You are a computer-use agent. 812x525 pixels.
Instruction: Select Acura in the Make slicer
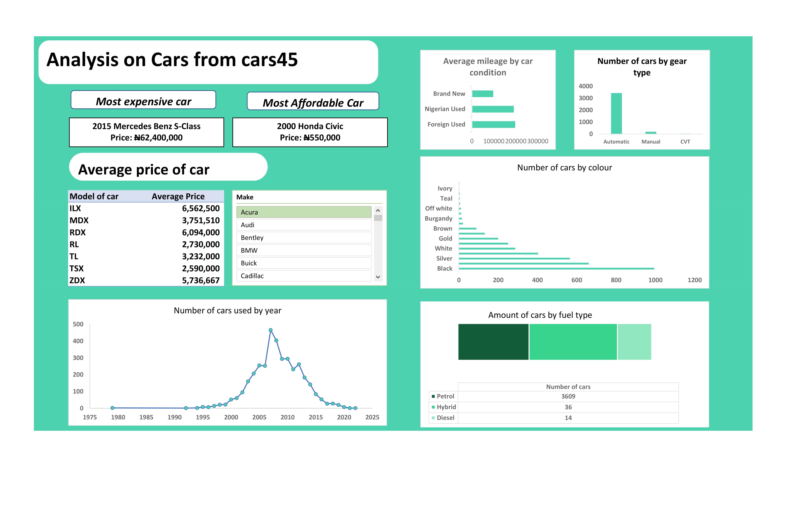(x=304, y=212)
